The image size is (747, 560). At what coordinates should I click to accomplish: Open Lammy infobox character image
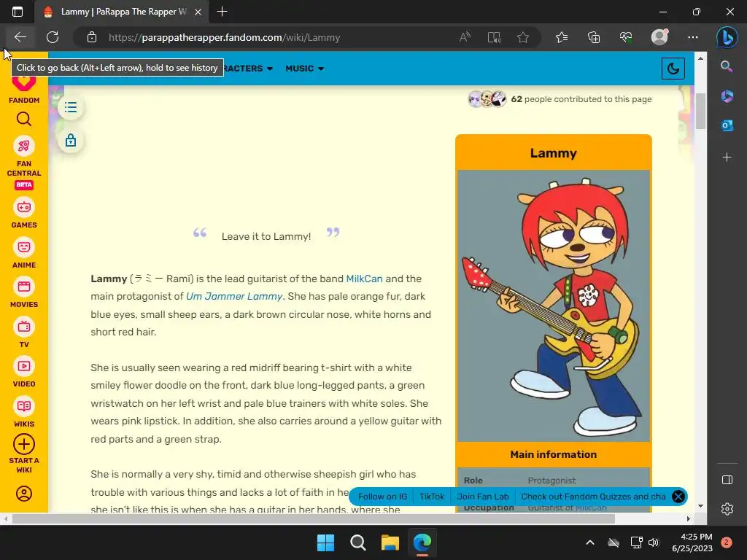pos(554,306)
